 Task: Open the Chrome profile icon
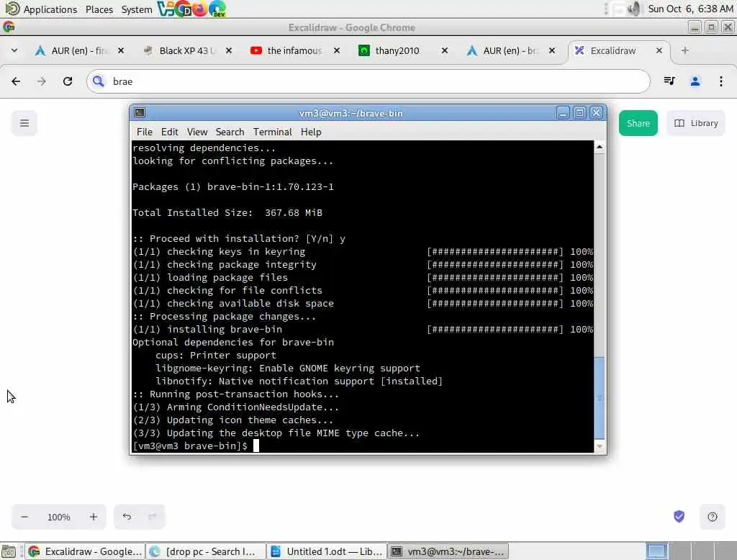[x=695, y=81]
